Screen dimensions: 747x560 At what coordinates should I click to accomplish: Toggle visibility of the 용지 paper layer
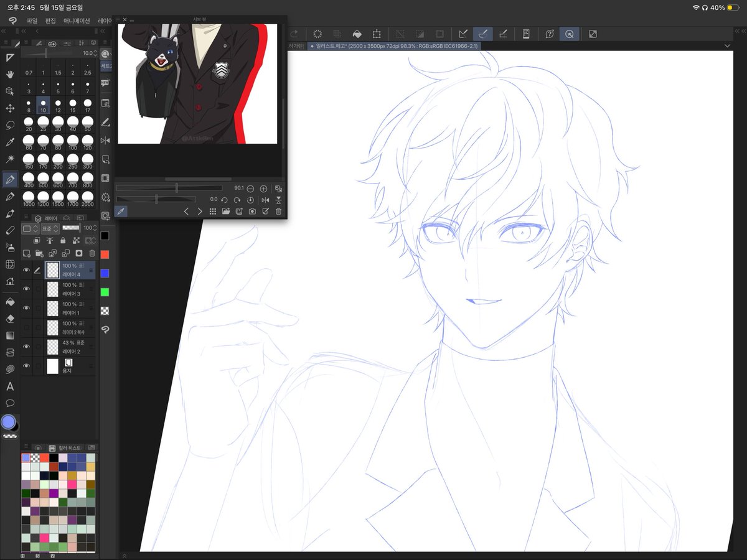(x=26, y=366)
